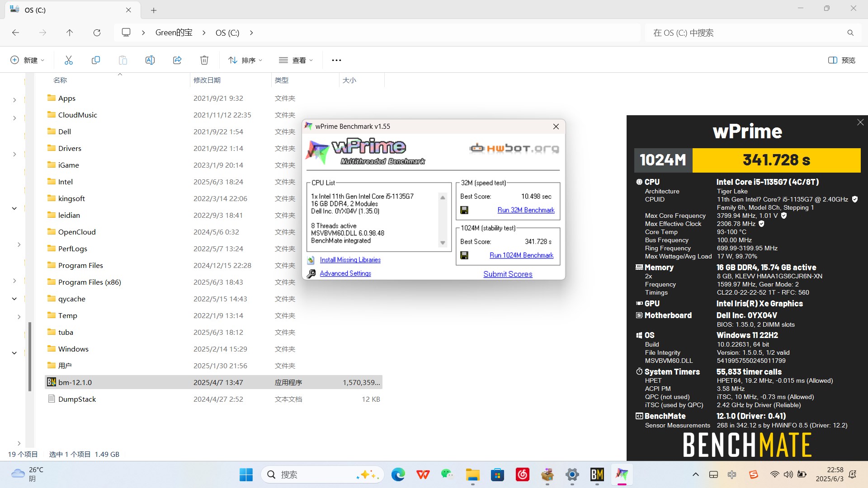Select the DumpStack text file
The height and width of the screenshot is (488, 868).
[x=213, y=399]
